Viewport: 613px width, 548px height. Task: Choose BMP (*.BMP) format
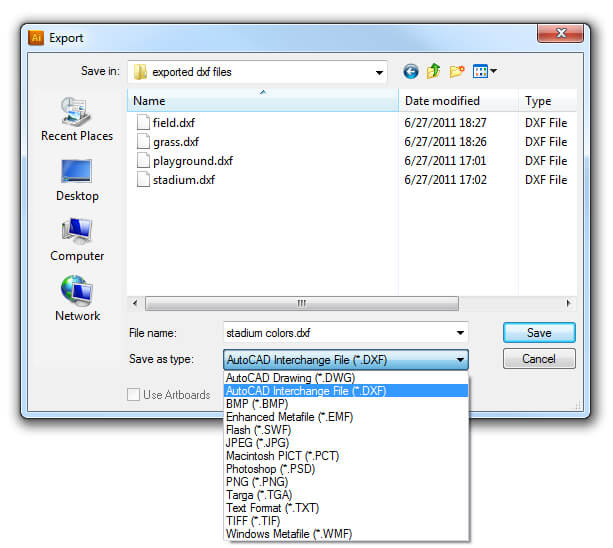pyautogui.click(x=346, y=404)
